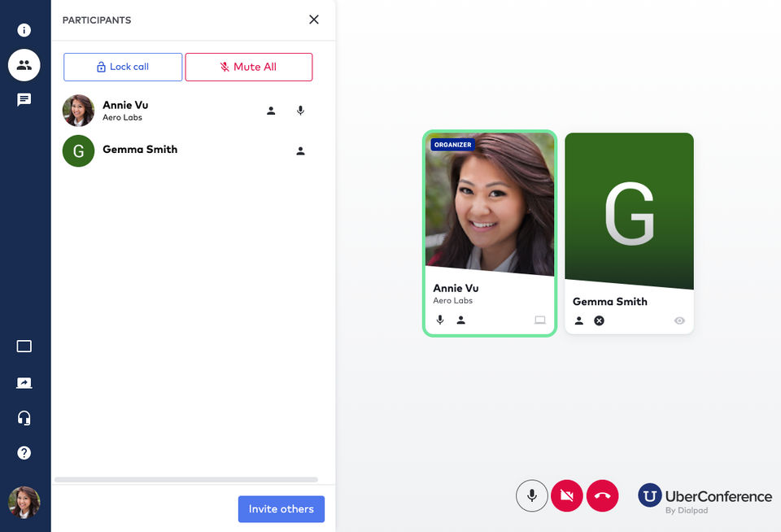
Task: Select Annie Vu's avatar in participant list
Action: [x=78, y=111]
